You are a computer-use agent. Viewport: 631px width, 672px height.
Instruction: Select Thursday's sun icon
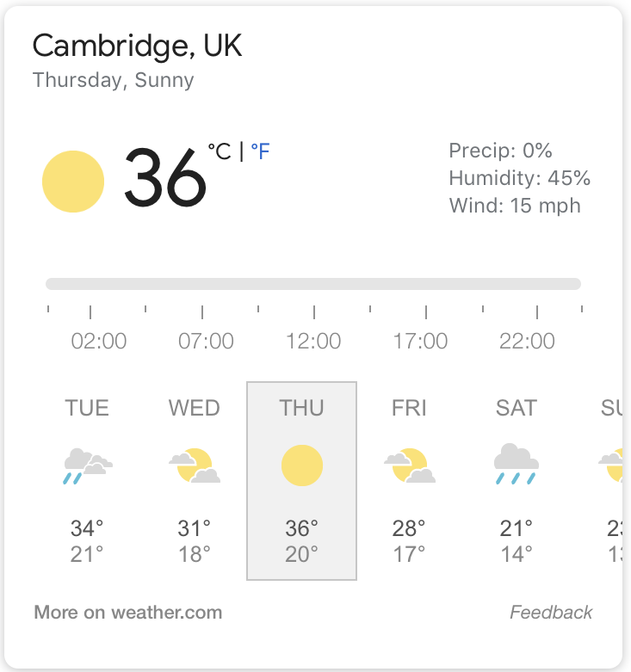click(x=302, y=465)
